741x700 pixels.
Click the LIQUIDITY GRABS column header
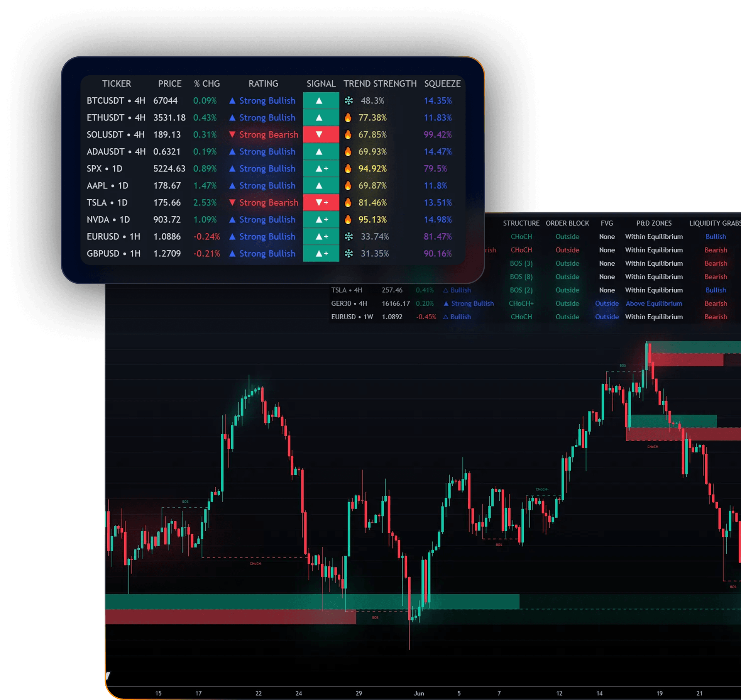(x=715, y=223)
